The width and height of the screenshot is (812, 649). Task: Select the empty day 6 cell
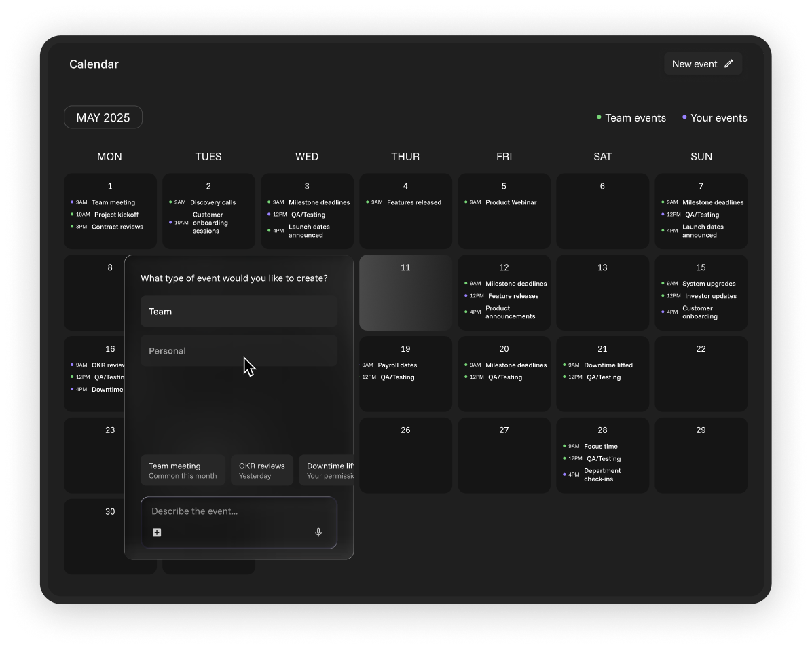point(602,211)
